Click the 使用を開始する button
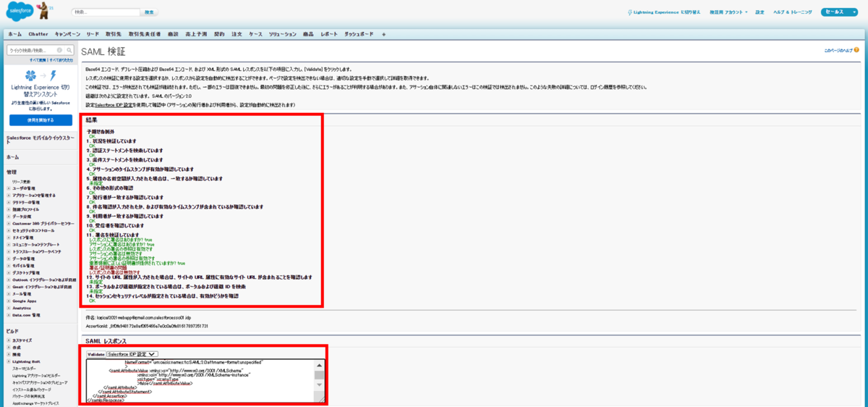 tap(41, 120)
